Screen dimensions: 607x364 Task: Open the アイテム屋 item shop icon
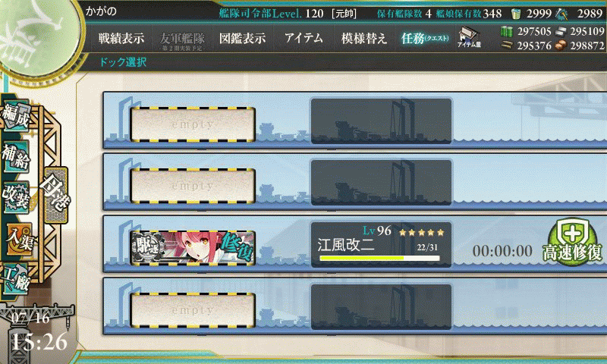468,37
